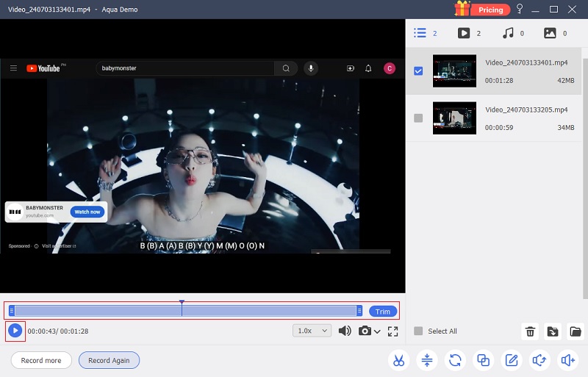Select file name Video_240703133401.mp4
Image resolution: width=588 pixels, height=377 pixels.
tap(526, 62)
